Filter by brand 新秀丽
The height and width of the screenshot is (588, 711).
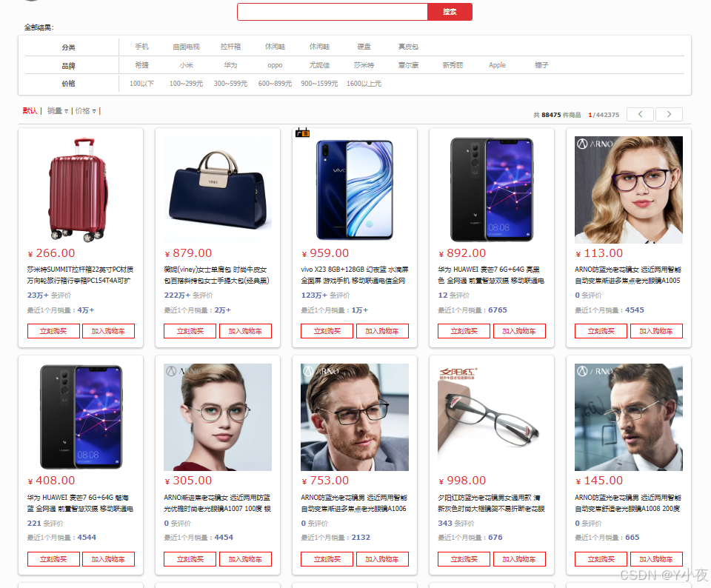tap(453, 65)
